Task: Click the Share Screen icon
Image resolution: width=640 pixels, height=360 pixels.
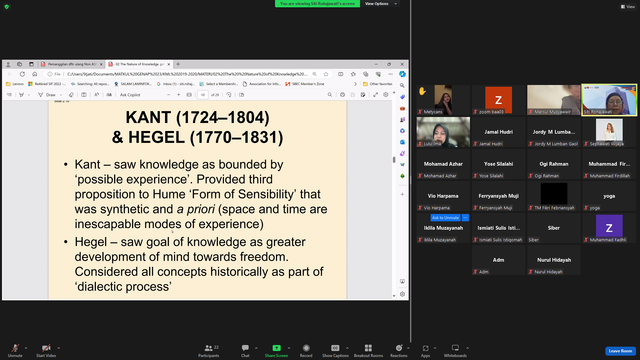Action: 276,350
